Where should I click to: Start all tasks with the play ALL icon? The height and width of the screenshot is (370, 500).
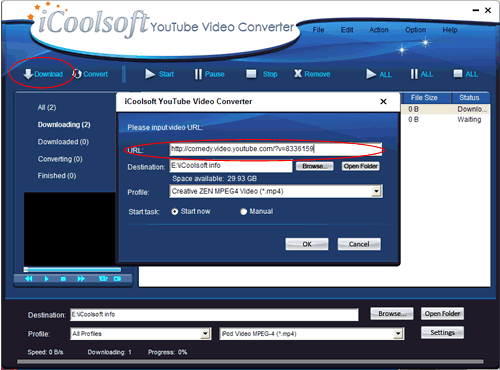(x=379, y=74)
